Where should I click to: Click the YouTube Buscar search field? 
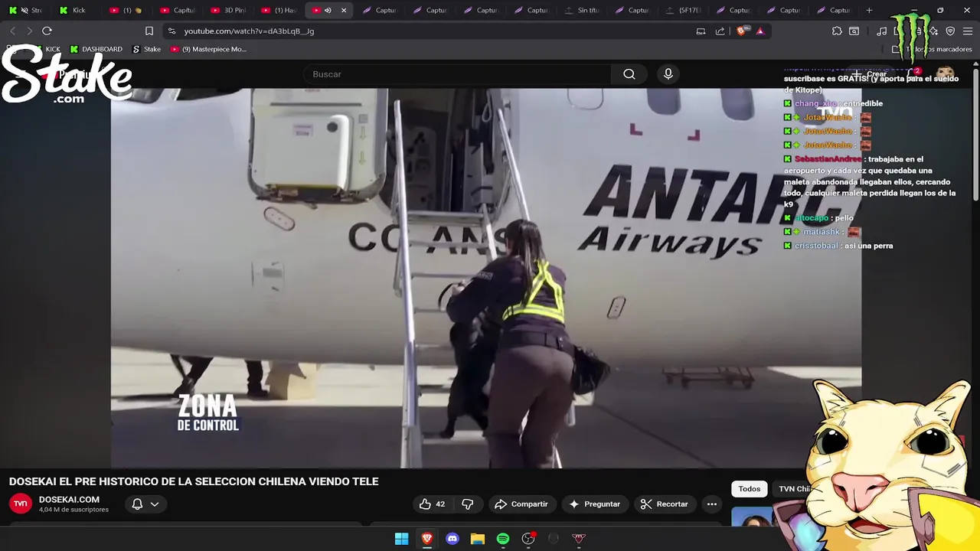(x=458, y=74)
